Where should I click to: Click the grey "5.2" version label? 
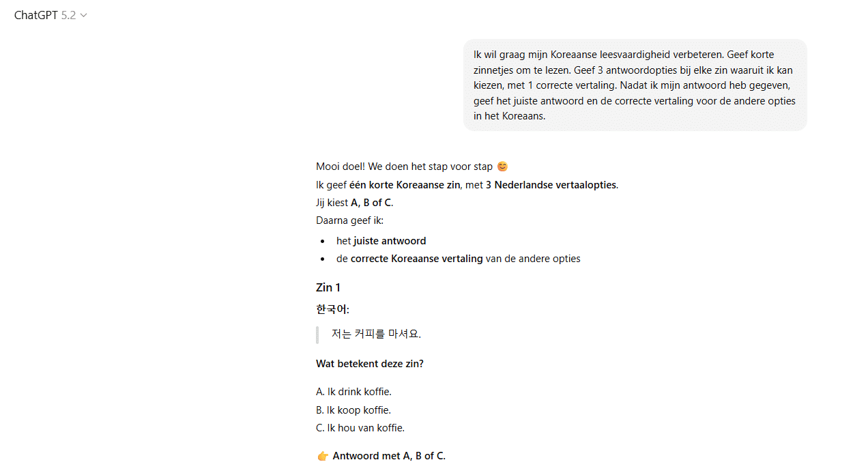coord(68,15)
